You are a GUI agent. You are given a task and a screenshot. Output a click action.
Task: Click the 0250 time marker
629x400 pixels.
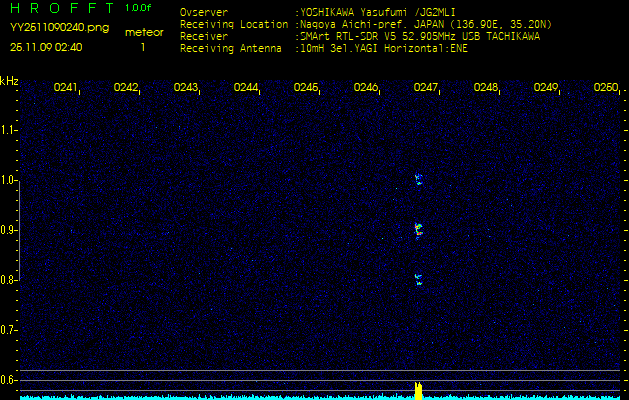tap(606, 87)
